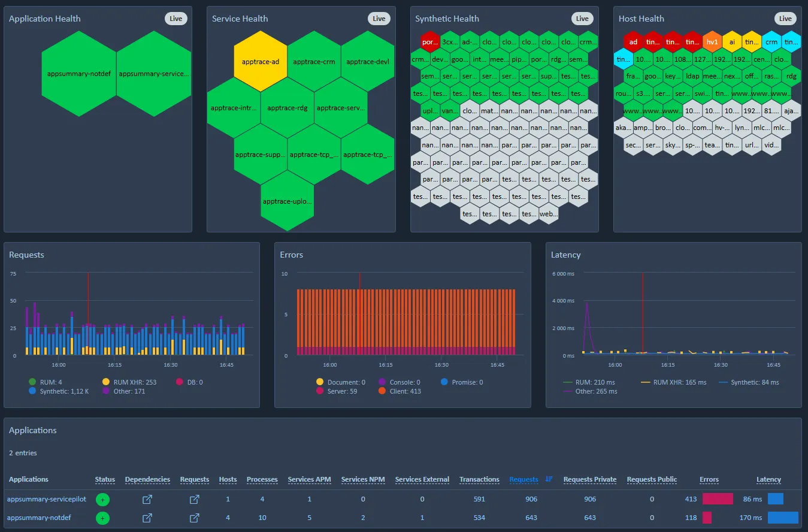Click the red errors bar for appsummary-servicepilot
The width and height of the screenshot is (808, 532).
tap(718, 499)
